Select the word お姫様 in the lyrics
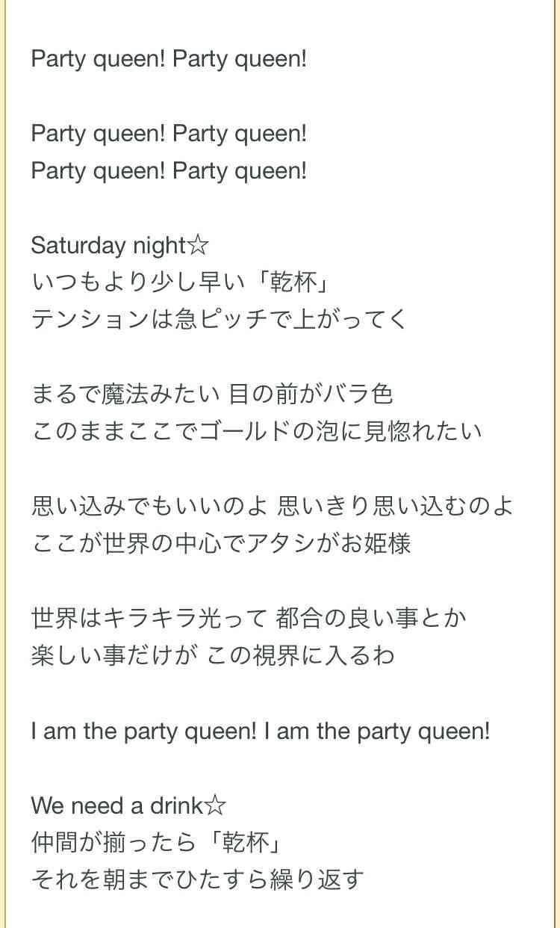 click(x=376, y=543)
